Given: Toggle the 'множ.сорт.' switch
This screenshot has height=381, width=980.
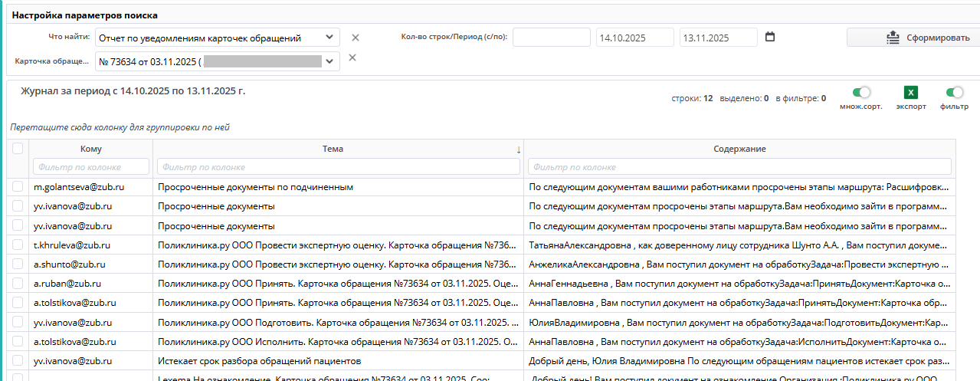Looking at the screenshot, I should (x=861, y=93).
